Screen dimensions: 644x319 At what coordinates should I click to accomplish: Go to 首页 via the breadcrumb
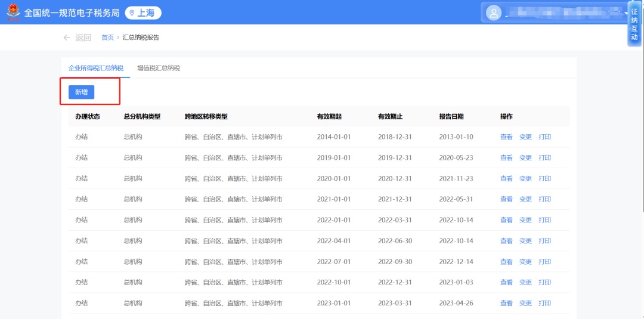(107, 38)
